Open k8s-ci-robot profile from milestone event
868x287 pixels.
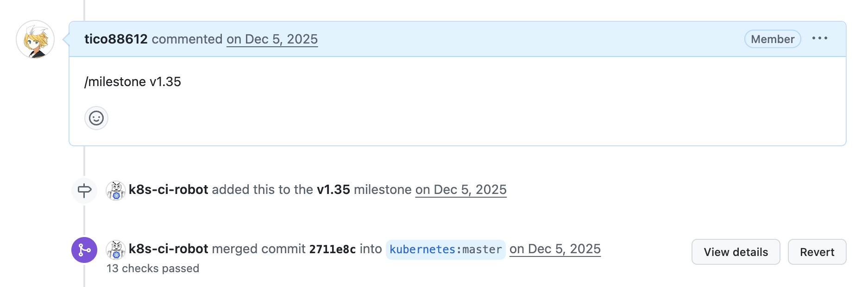(x=168, y=189)
